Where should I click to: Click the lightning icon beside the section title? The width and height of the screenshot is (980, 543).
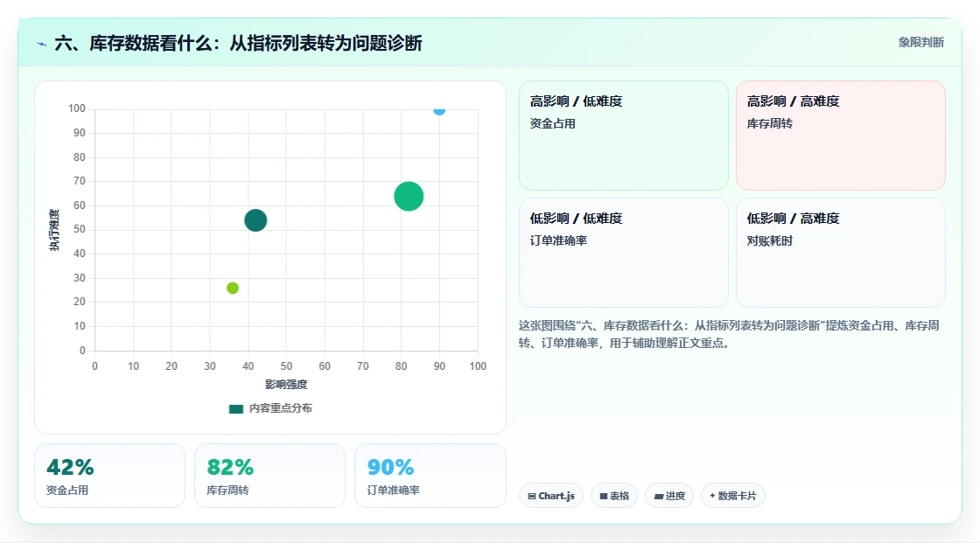(x=42, y=44)
